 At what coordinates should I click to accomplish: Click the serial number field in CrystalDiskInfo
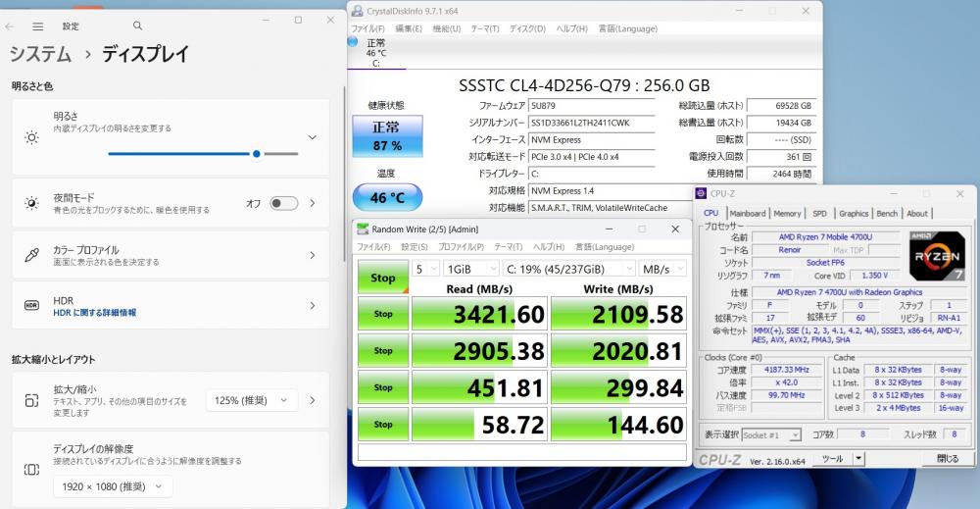click(592, 124)
